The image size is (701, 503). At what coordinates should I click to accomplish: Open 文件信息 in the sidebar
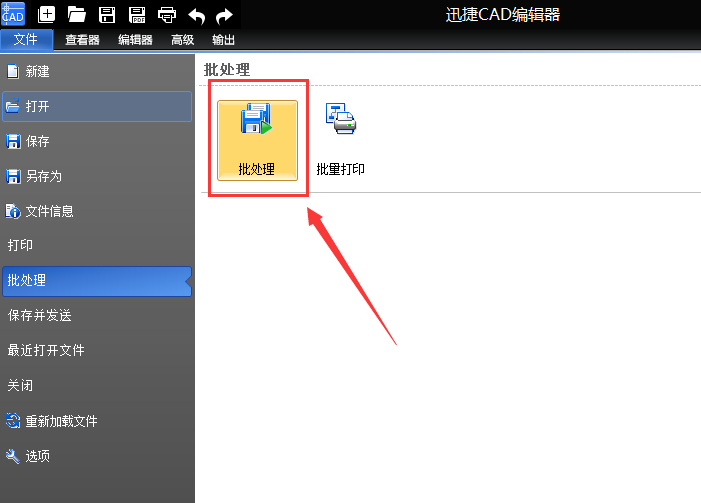49,211
